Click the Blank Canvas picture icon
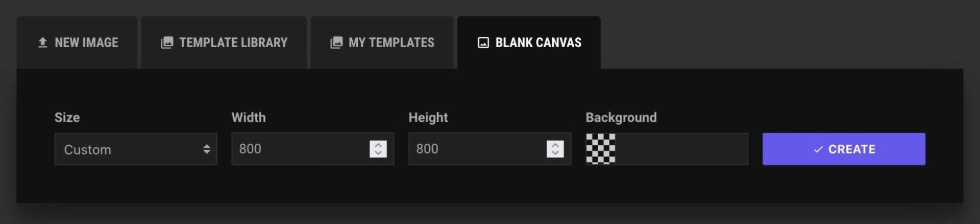 pos(483,42)
